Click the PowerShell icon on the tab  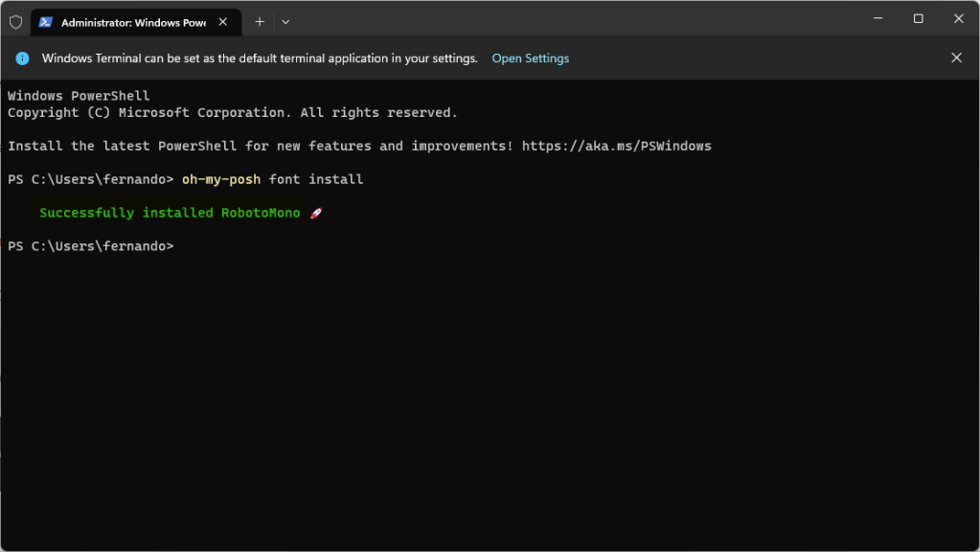point(45,22)
